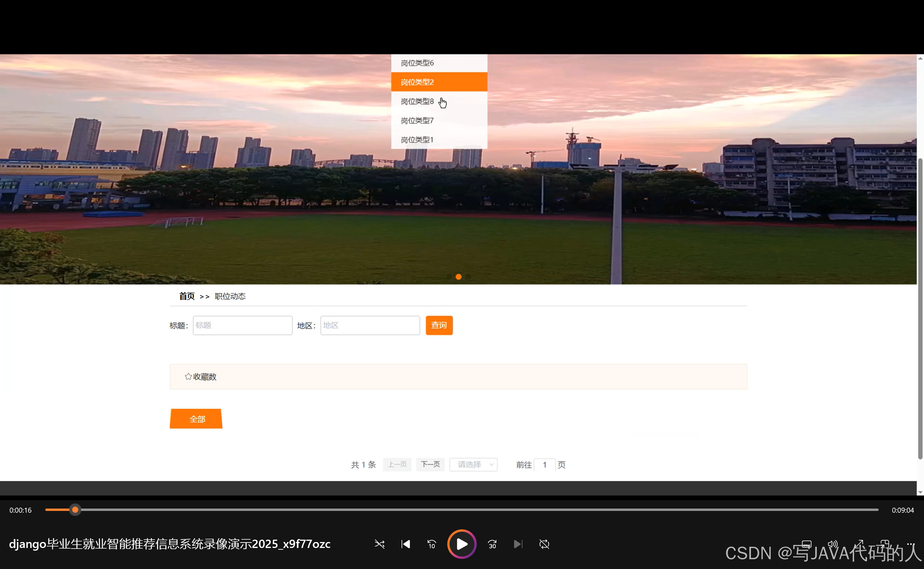Screen dimensions: 924x569
Task: Select the highlighted 岗位类型2 menu entry
Action: [x=439, y=82]
